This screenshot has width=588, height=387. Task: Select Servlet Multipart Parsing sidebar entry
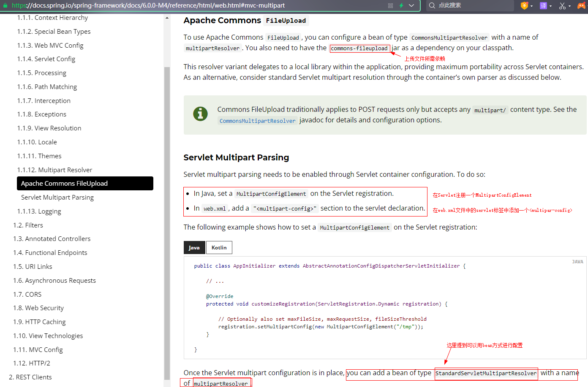(57, 198)
